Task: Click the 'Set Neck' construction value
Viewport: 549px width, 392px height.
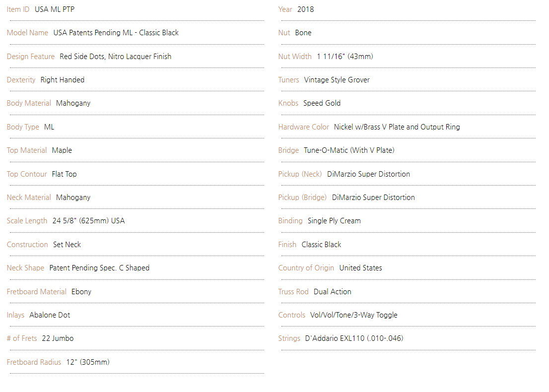Action: pos(67,244)
